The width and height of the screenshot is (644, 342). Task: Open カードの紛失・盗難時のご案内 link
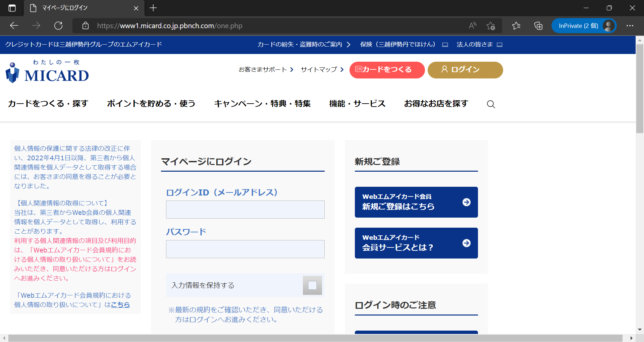304,45
